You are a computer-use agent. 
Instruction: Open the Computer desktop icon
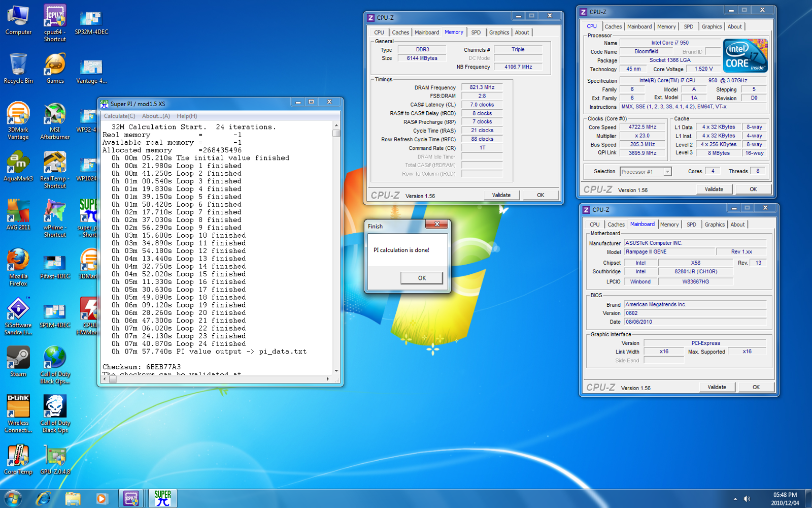[x=18, y=20]
